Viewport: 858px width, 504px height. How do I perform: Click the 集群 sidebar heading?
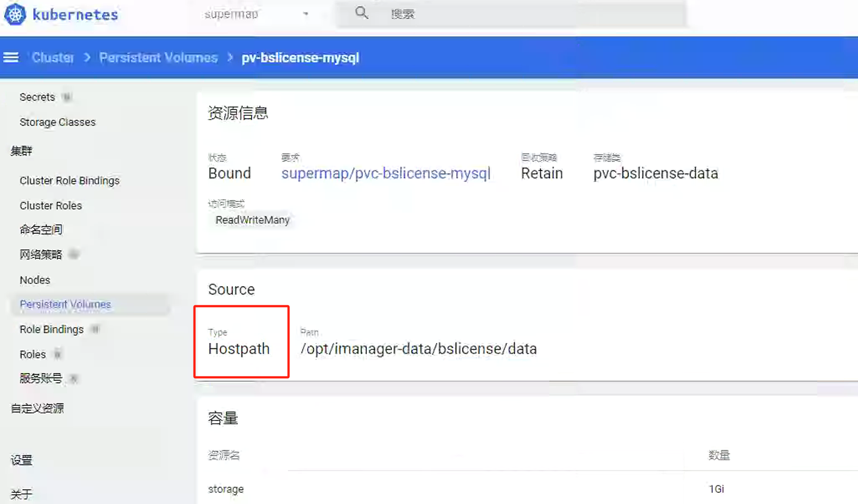click(x=22, y=151)
